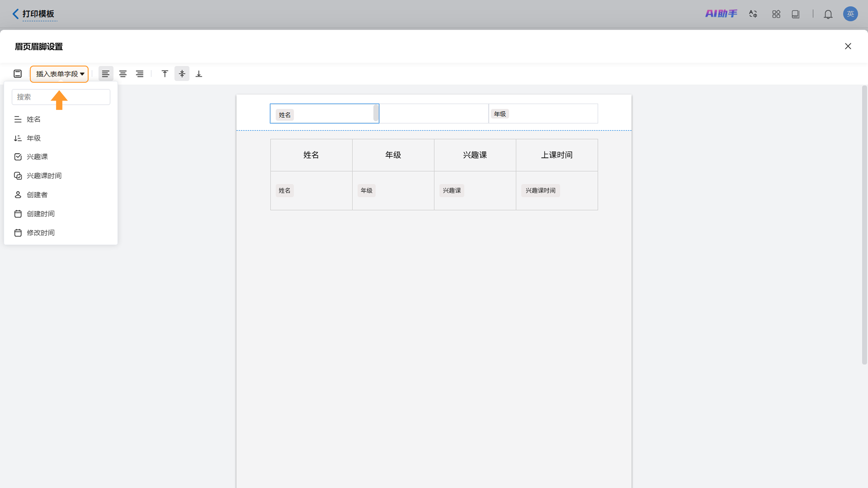Click the empty middle header cell
Screen dimensions: 868x488
pos(434,114)
